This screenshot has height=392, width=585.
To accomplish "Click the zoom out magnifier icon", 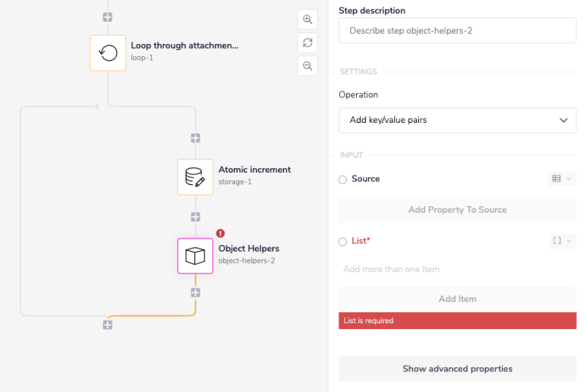I will tap(307, 66).
